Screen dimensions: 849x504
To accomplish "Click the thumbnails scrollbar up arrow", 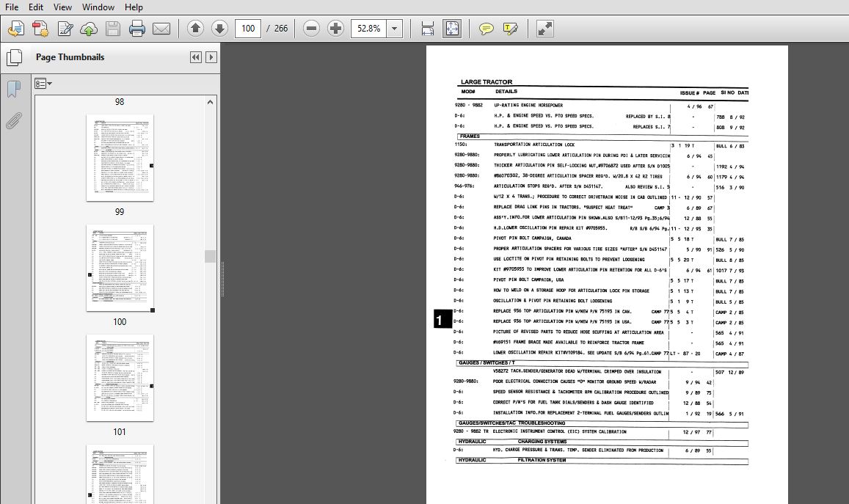I will point(210,102).
